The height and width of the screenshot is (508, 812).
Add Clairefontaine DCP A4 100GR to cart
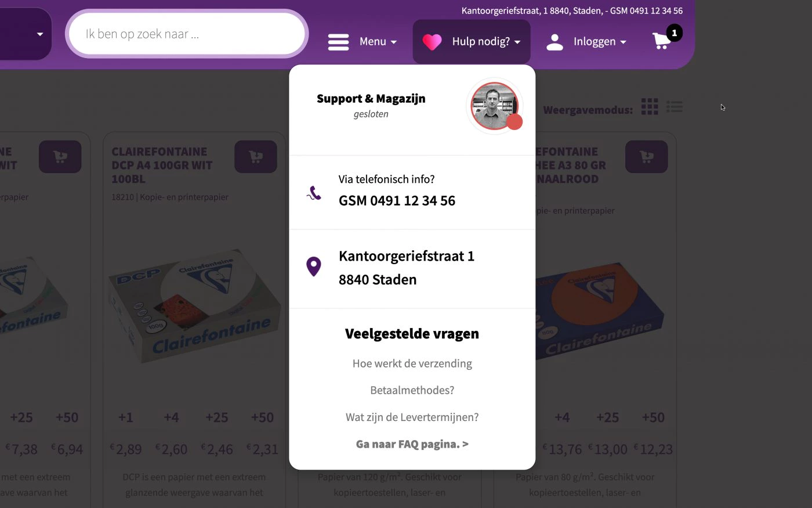256,157
